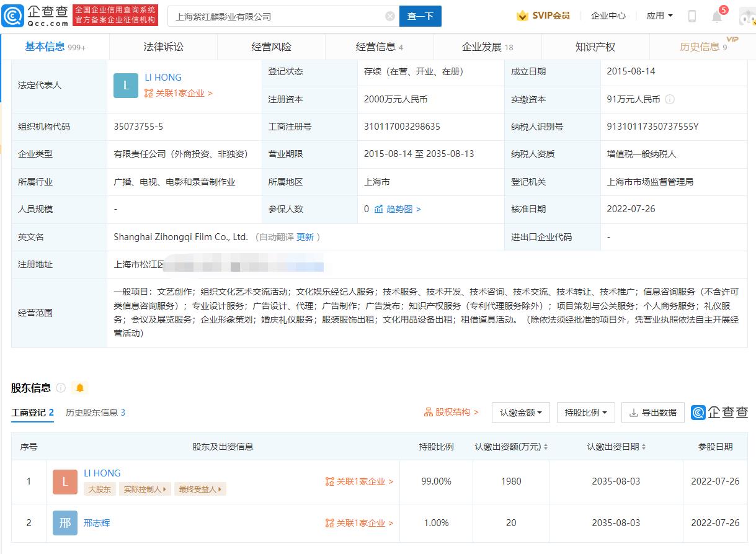Open the 认缴金额 filter dropdown

(521, 413)
